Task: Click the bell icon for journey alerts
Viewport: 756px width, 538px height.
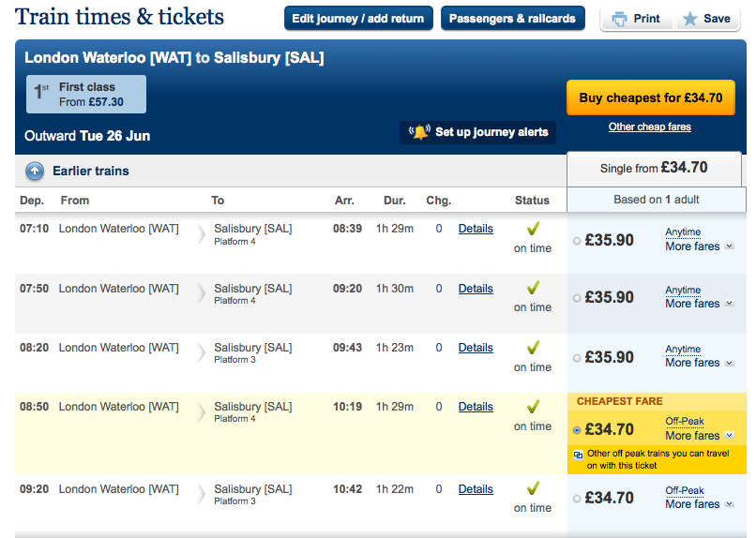Action: 419,132
